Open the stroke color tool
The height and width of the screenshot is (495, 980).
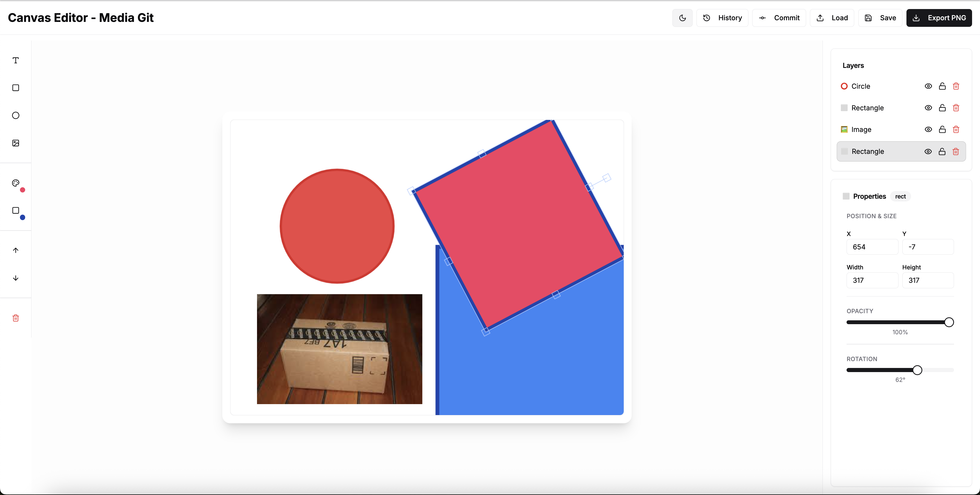(x=16, y=211)
